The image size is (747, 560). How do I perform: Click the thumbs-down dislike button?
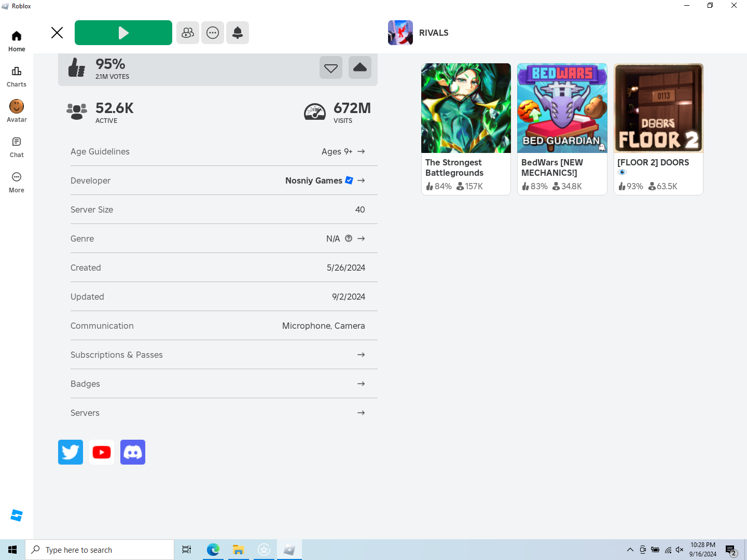click(x=331, y=67)
